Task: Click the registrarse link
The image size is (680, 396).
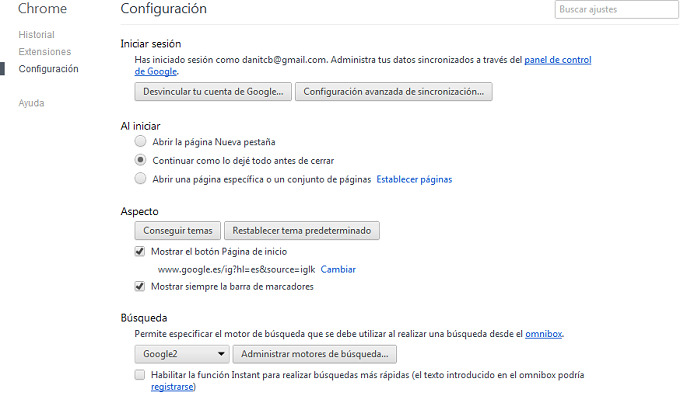Action: point(172,386)
